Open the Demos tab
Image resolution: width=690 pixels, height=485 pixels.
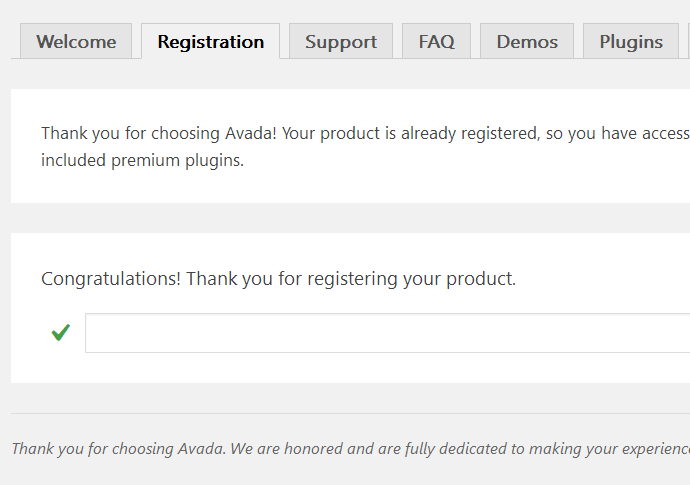click(x=527, y=42)
